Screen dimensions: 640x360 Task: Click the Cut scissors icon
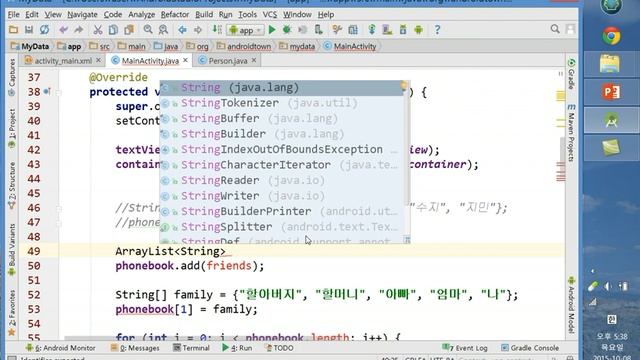(98, 29)
